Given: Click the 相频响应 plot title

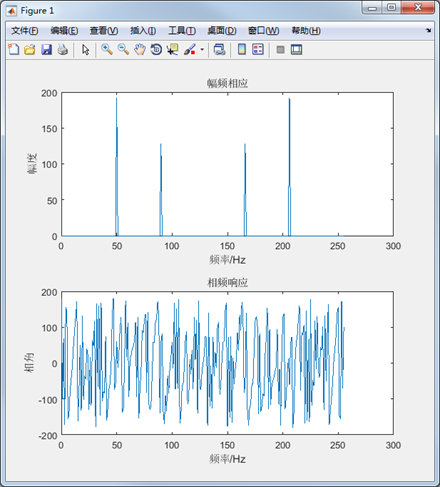Looking at the screenshot, I should click(227, 282).
